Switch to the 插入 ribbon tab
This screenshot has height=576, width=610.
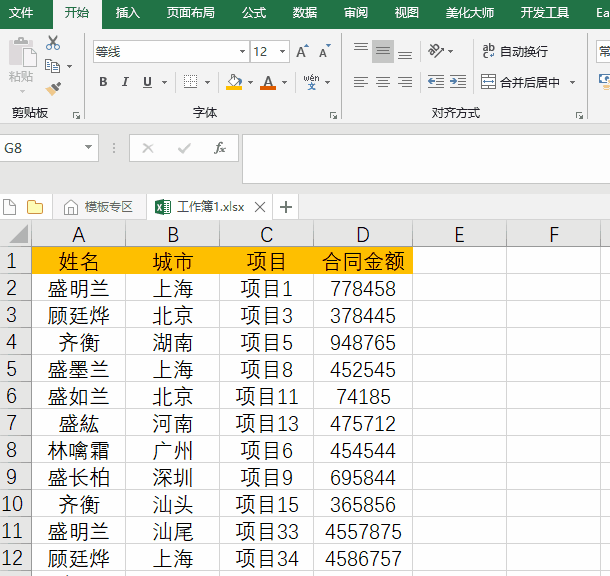point(128,13)
